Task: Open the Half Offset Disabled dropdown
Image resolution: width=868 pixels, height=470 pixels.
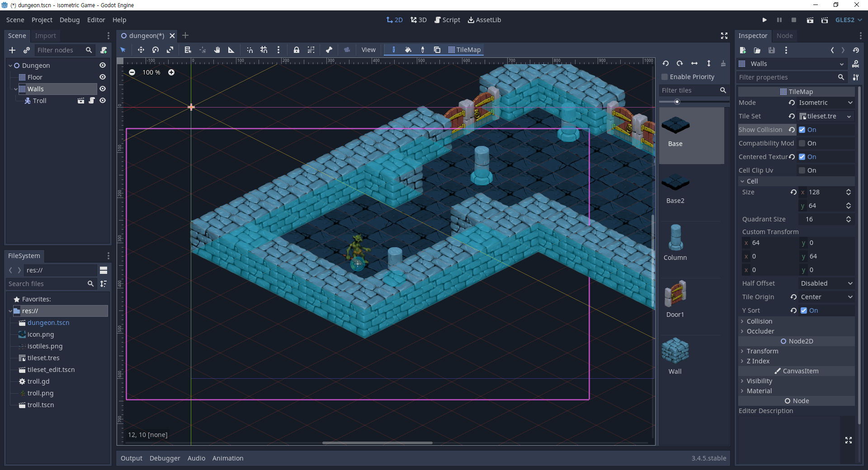Action: (x=826, y=283)
